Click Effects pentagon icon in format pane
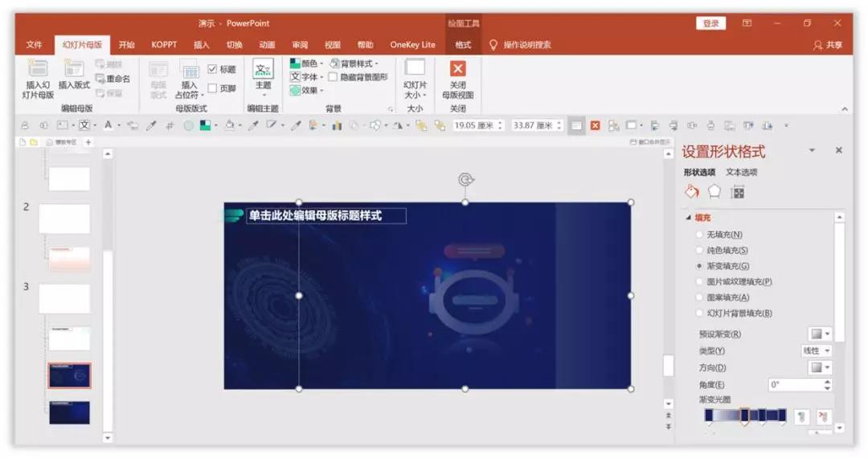 [x=714, y=192]
